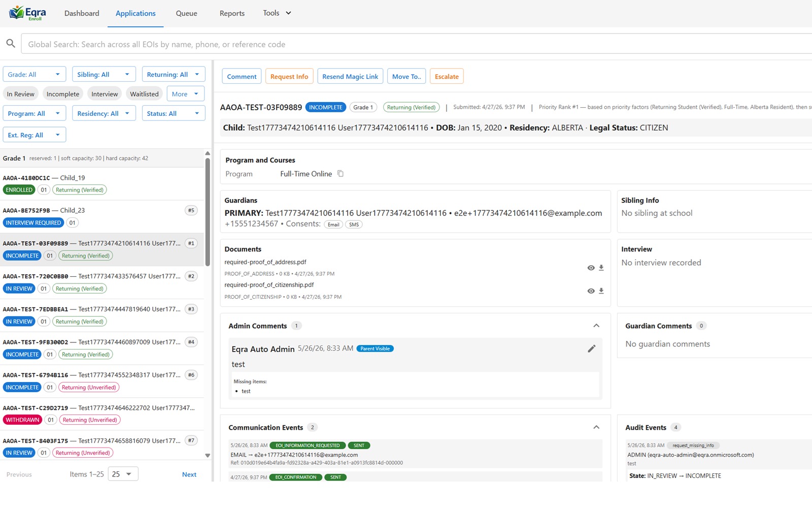Click the Escalate button
The image size is (812, 508).
click(447, 76)
